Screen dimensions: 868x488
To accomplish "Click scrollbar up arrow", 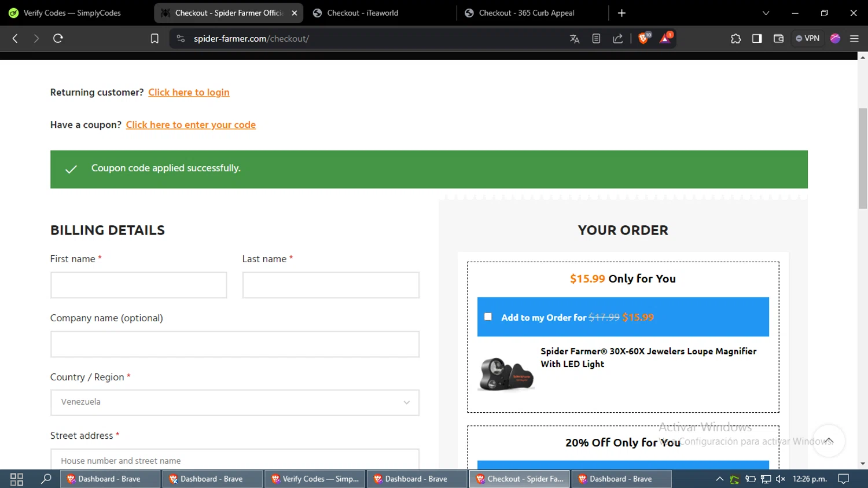I will tap(863, 57).
